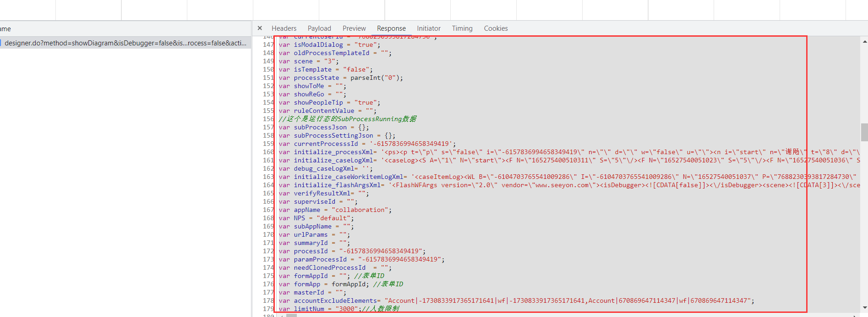This screenshot has height=317, width=868.
Task: Click the horizontal scrollbar thumb under code
Action: (292, 315)
